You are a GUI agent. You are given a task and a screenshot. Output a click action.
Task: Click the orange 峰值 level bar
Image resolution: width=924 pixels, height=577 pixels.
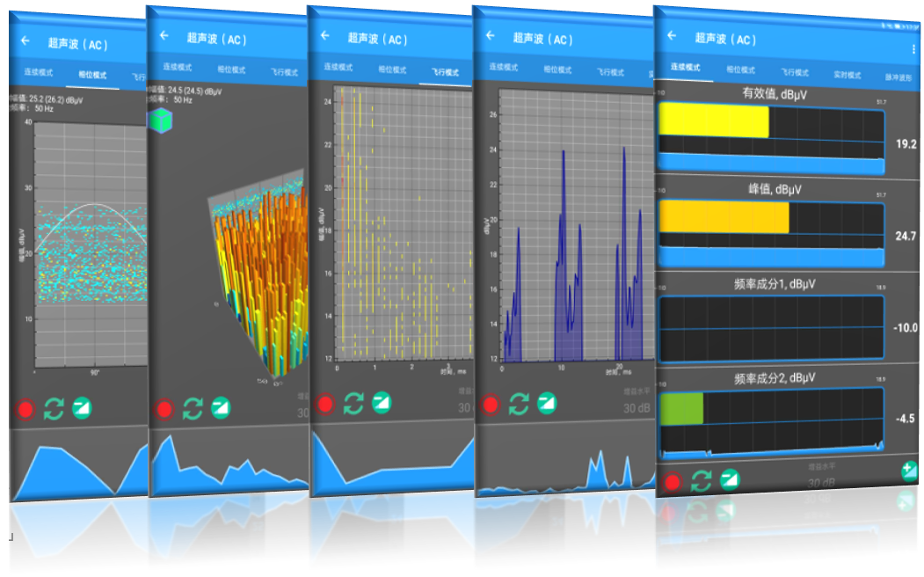pos(724,218)
